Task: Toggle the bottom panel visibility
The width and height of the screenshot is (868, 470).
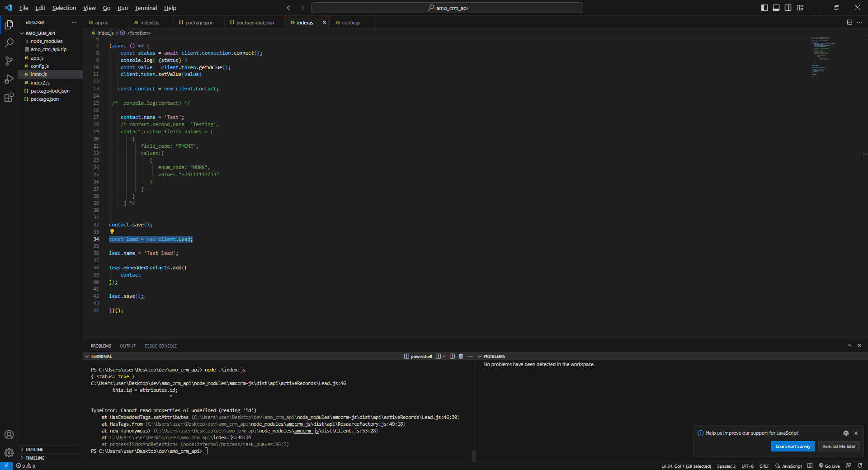Action: tap(776, 8)
